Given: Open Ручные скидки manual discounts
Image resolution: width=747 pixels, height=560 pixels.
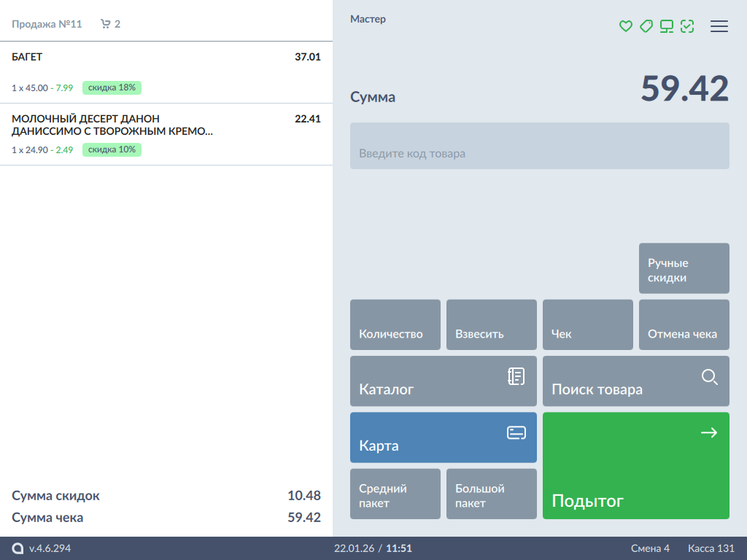Looking at the screenshot, I should [684, 269].
